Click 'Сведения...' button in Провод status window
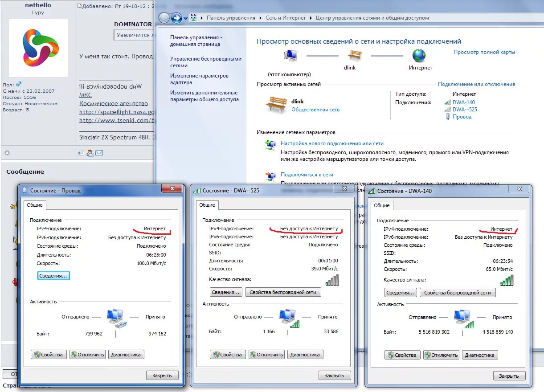Viewport: 544px width, 392px height. point(53,276)
